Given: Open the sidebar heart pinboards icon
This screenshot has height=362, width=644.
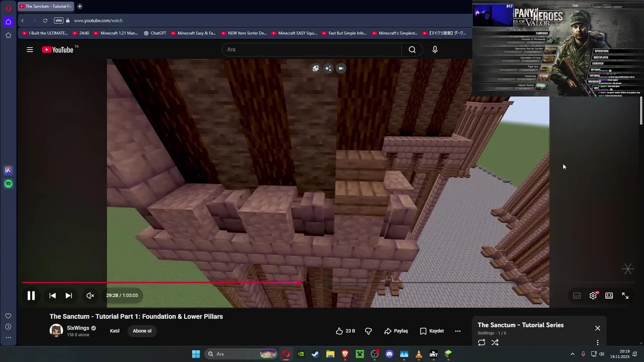Looking at the screenshot, I should click(8, 316).
